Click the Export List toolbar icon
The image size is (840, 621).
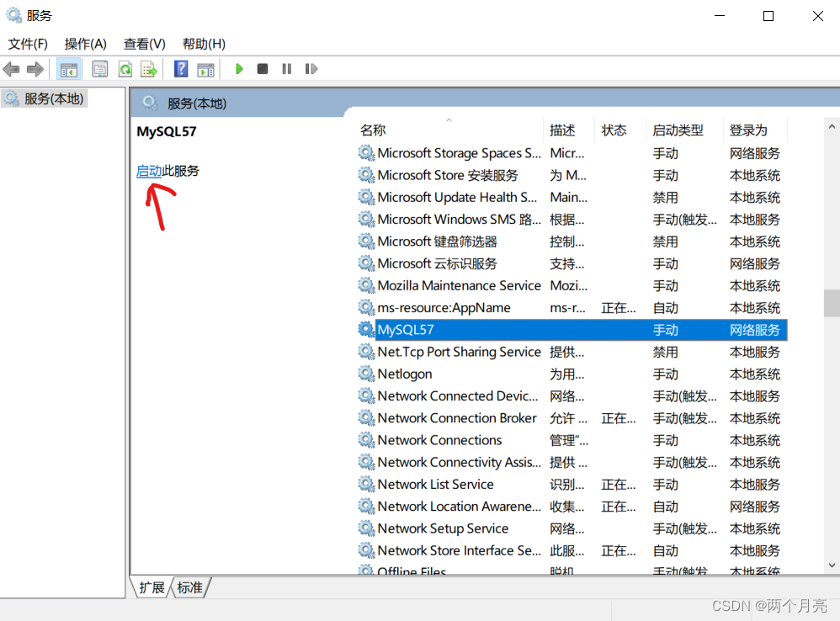coord(149,69)
